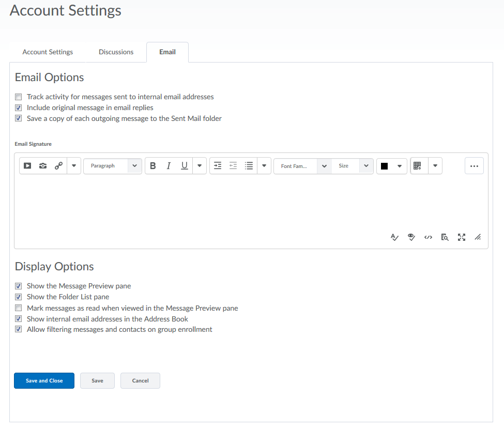Enable tracking activity for internal messages
504x429 pixels.
pos(19,97)
